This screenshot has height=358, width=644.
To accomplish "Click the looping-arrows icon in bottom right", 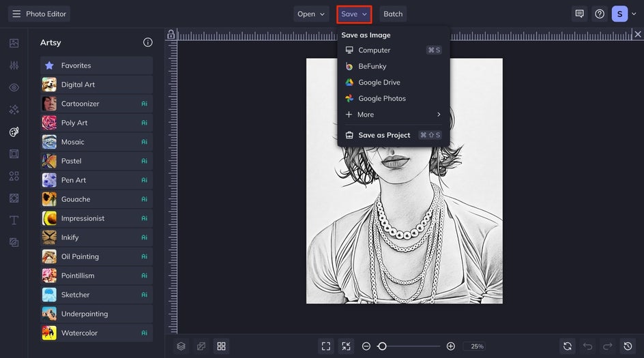I will (568, 346).
